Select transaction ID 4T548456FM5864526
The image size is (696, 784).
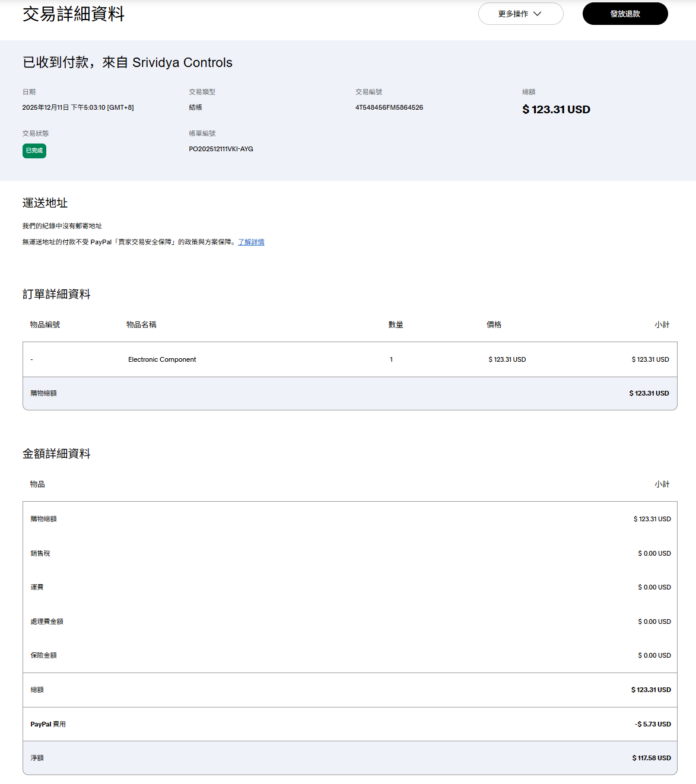389,107
